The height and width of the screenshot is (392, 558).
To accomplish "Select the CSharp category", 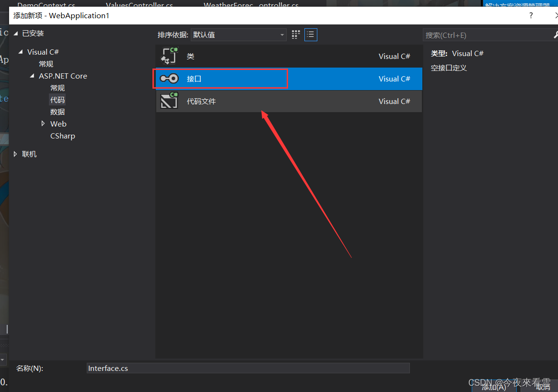I will (x=63, y=136).
